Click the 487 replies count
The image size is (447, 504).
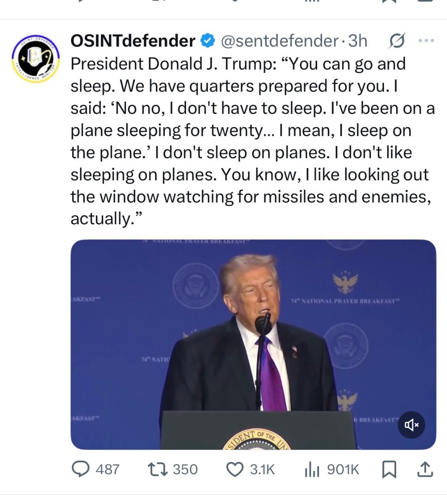click(108, 470)
